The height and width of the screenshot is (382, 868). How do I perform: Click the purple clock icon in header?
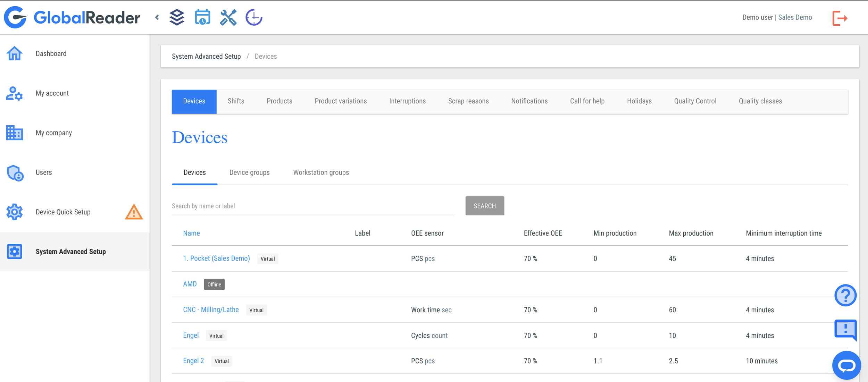(254, 17)
